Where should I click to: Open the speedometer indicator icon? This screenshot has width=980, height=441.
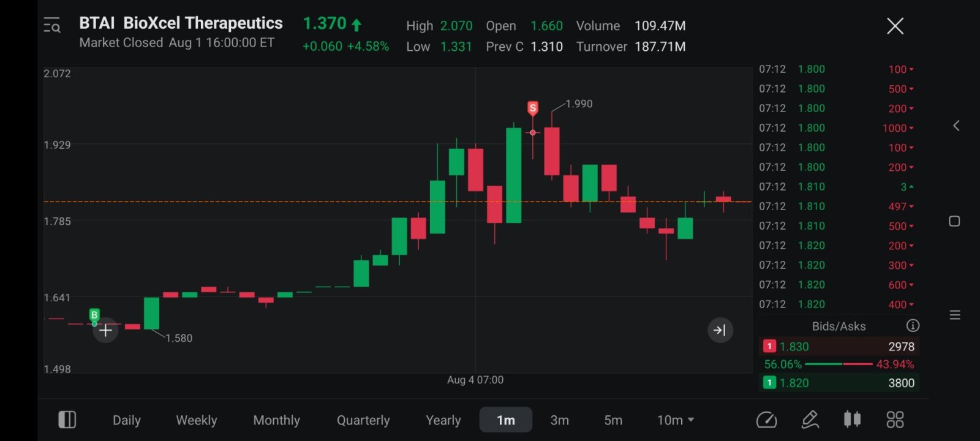click(767, 420)
